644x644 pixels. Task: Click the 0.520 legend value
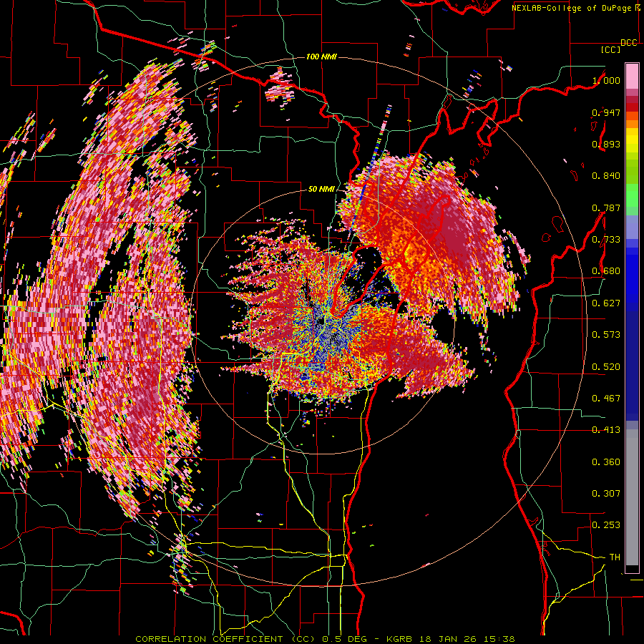(606, 367)
